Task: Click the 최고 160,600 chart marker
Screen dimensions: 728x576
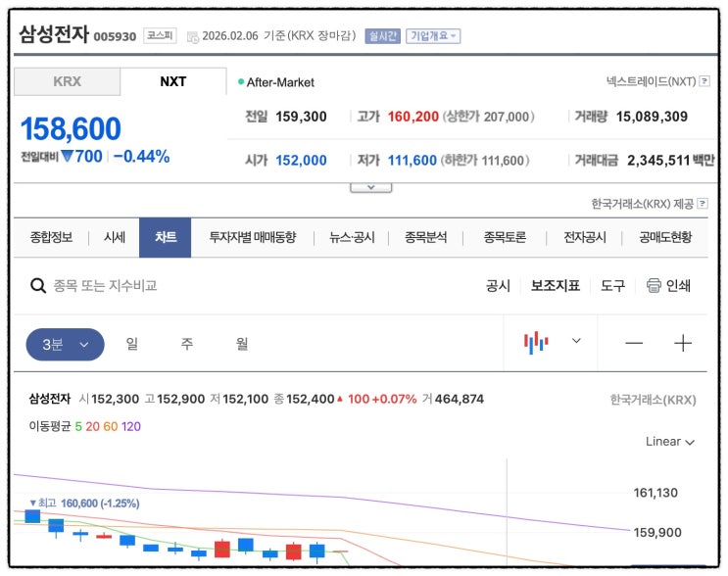Action: (84, 504)
